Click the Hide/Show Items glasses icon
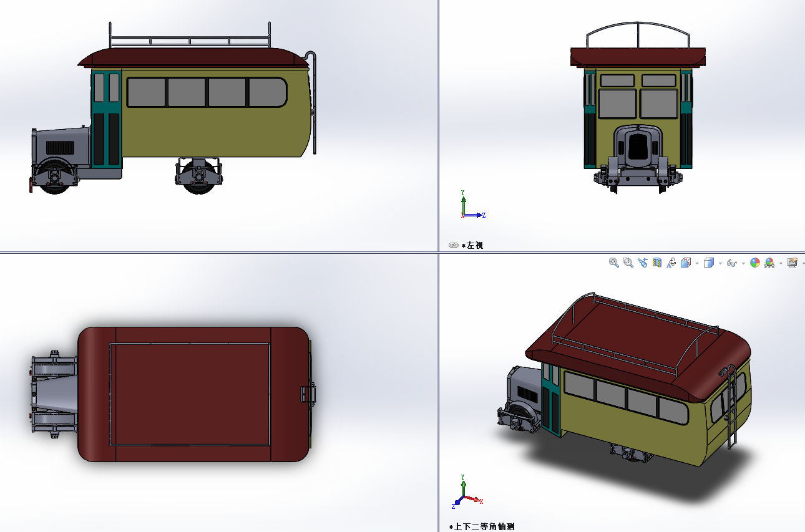Viewport: 805px width, 532px height. [x=732, y=263]
